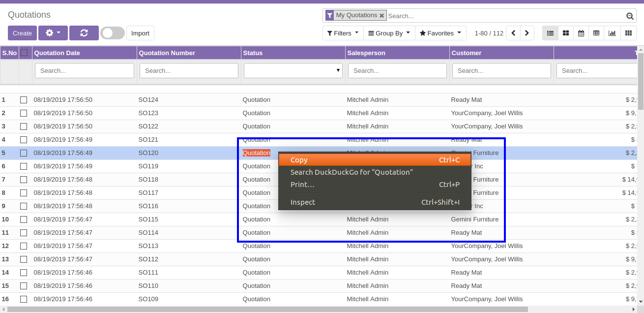
Task: Go to next page of quotations
Action: (527, 33)
